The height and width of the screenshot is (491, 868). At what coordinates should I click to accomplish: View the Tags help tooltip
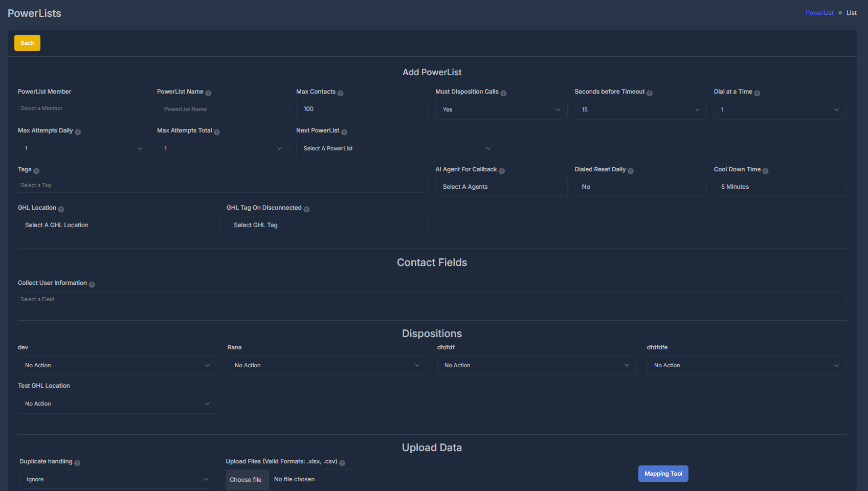35,170
